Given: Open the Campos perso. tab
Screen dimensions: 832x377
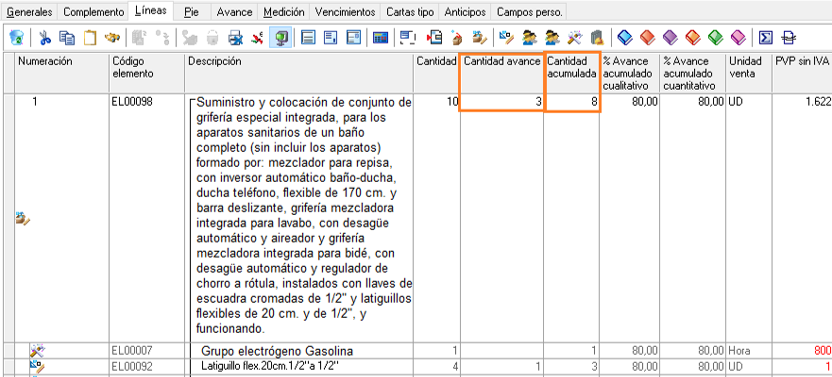Looking at the screenshot, I should 529,12.
